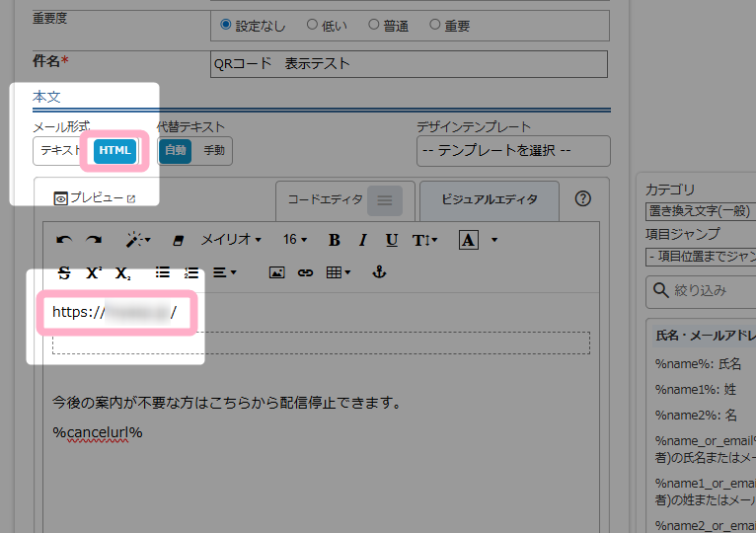The width and height of the screenshot is (756, 533).
Task: Switch to the ビジュアルエディタ tab
Action: click(490, 199)
